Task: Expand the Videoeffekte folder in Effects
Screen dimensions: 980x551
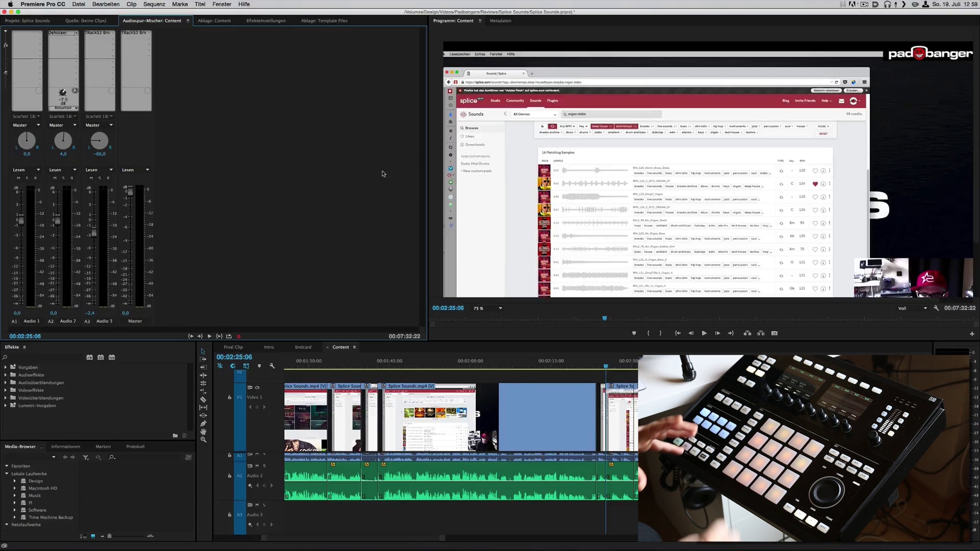Action: pos(7,390)
